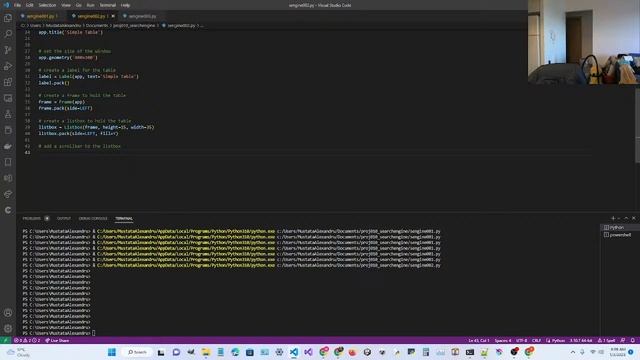Click the new terminal plus icon
Screen dimensions: 640x360
pos(613,218)
